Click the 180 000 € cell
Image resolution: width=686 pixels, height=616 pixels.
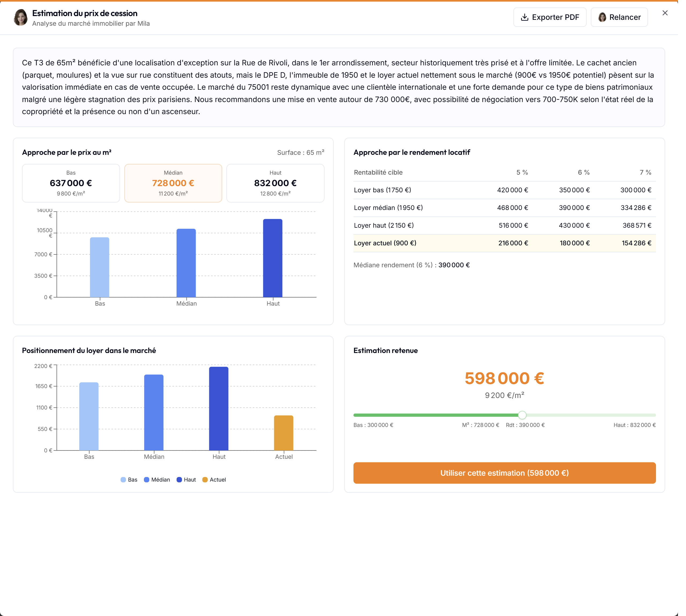click(x=575, y=243)
